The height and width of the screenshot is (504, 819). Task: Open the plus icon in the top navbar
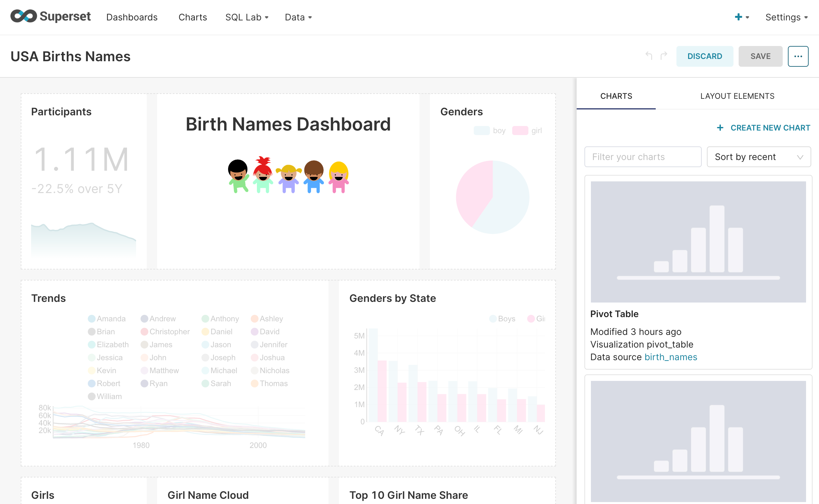pos(739,17)
